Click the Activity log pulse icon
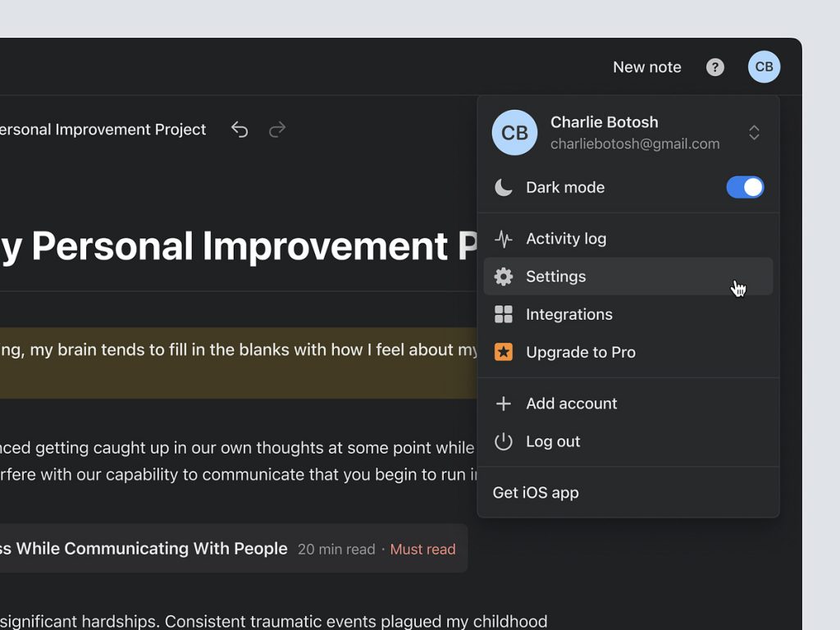Viewport: 840px width, 630px height. click(504, 239)
